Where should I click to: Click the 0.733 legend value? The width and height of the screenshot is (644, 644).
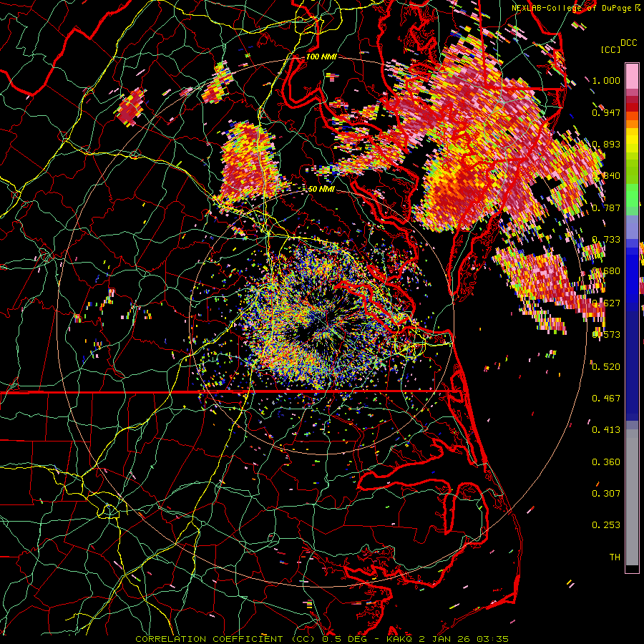(606, 240)
